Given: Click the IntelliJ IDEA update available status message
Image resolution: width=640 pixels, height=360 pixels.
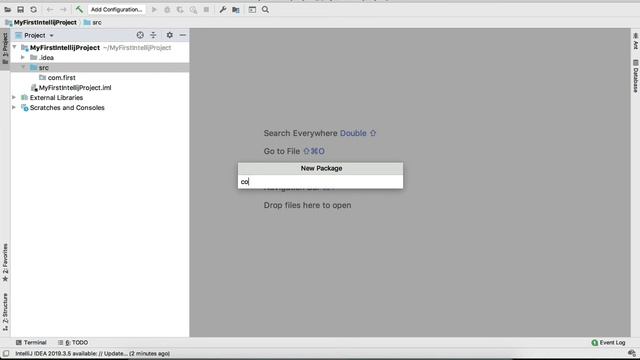Looking at the screenshot, I should 93,353.
